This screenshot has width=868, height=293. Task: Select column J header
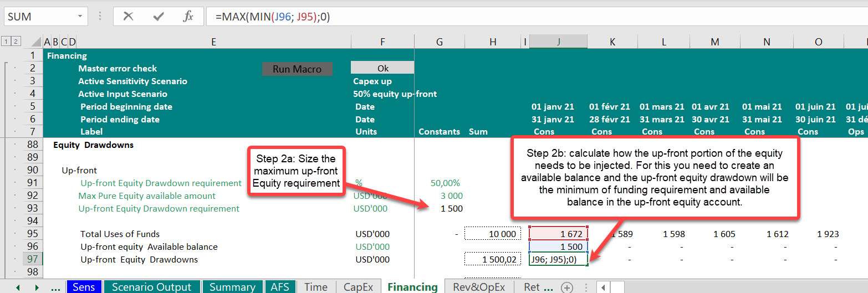click(558, 42)
